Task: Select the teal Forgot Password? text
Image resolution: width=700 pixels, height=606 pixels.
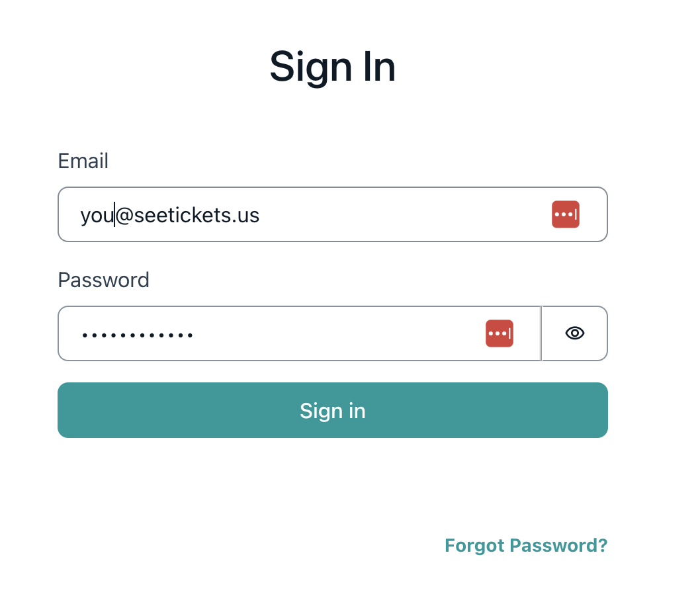Action: point(526,545)
